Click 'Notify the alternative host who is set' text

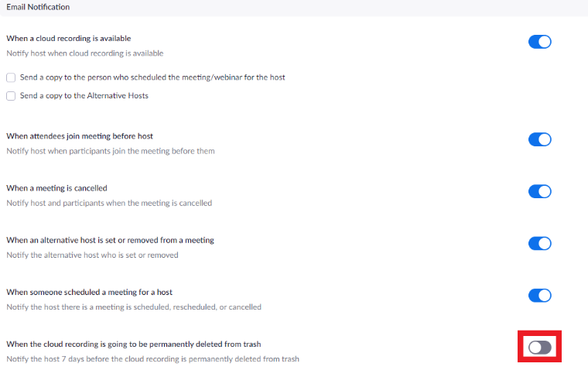92,255
